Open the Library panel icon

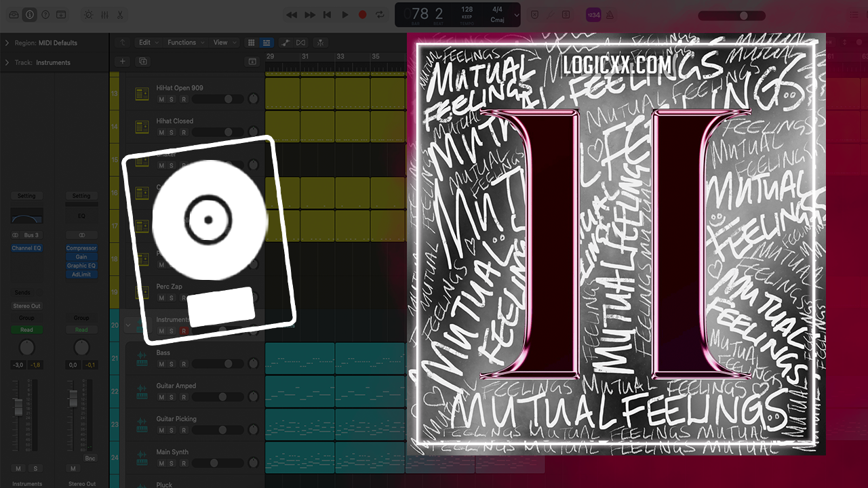14,14
